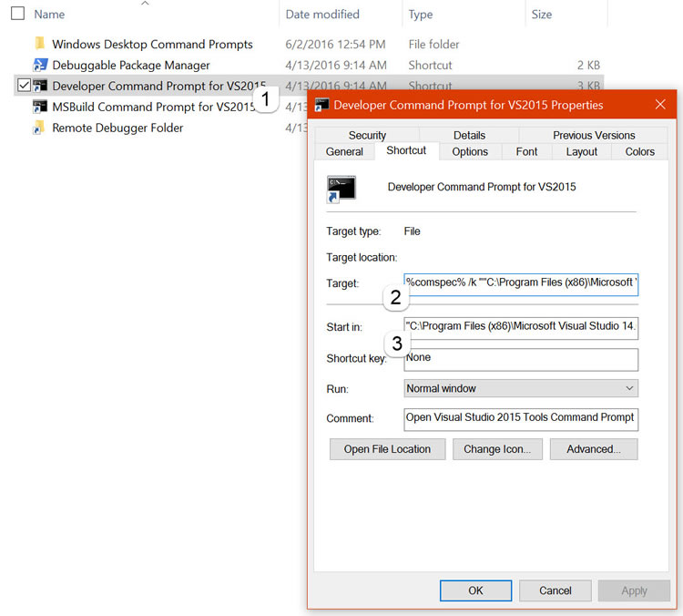The image size is (683, 616).
Task: Uncheck the Developer Command Prompt row checkbox
Action: coord(24,86)
